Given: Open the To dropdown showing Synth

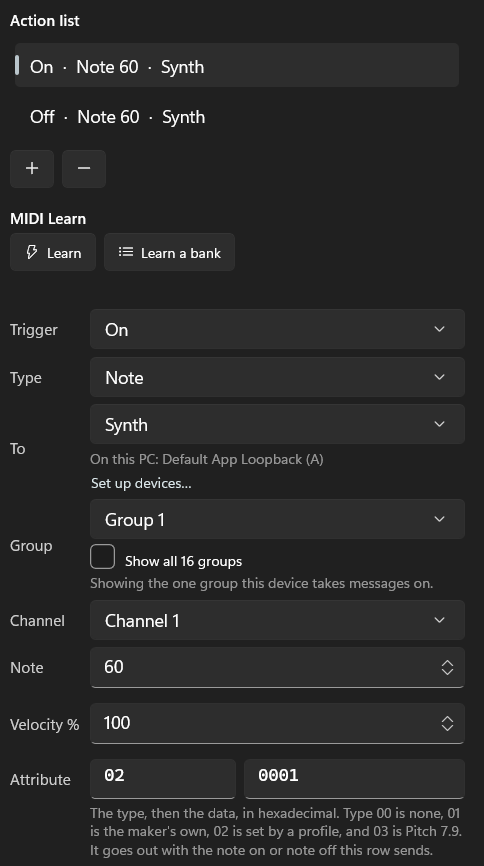Looking at the screenshot, I should pos(277,424).
